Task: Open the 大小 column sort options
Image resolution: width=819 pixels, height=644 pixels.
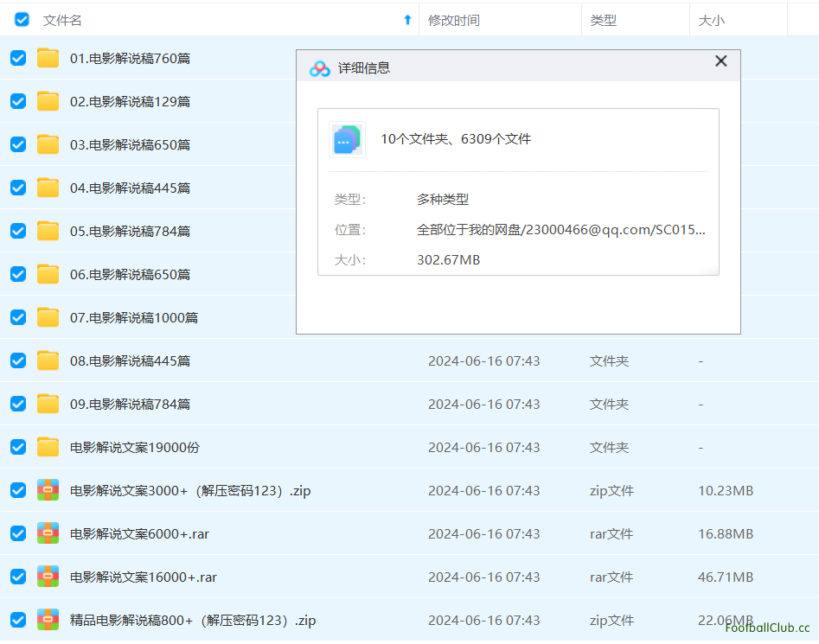Action: tap(711, 19)
